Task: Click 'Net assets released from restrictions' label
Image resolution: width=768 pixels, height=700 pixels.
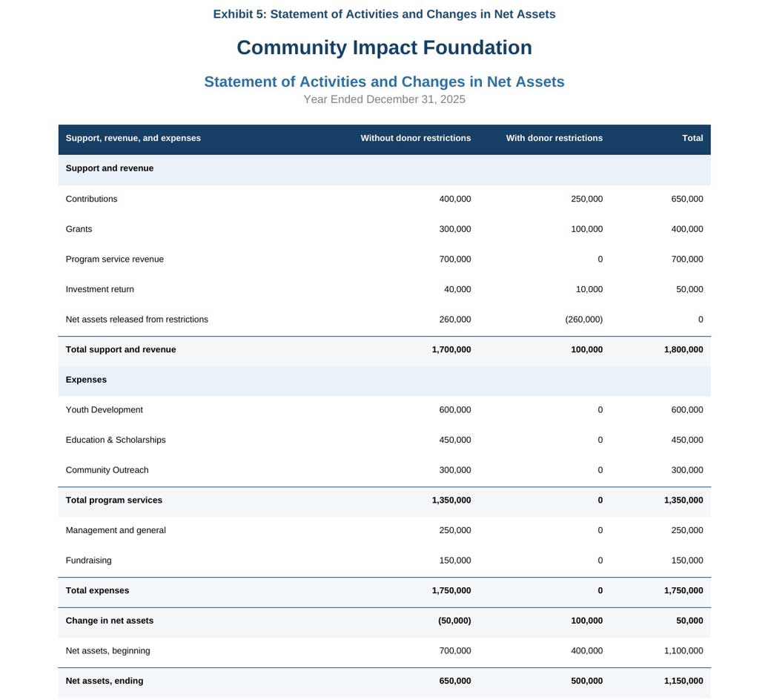Action: click(136, 320)
